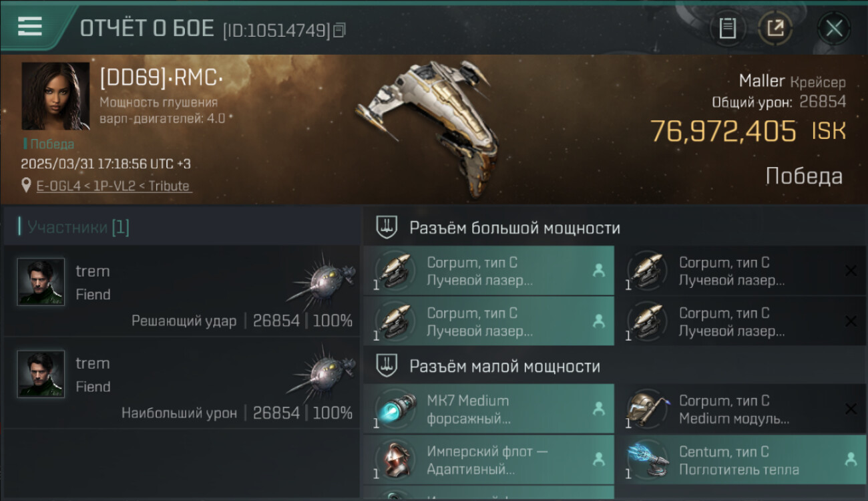Select the МК7 Medium форсажный module

pyautogui.click(x=489, y=409)
